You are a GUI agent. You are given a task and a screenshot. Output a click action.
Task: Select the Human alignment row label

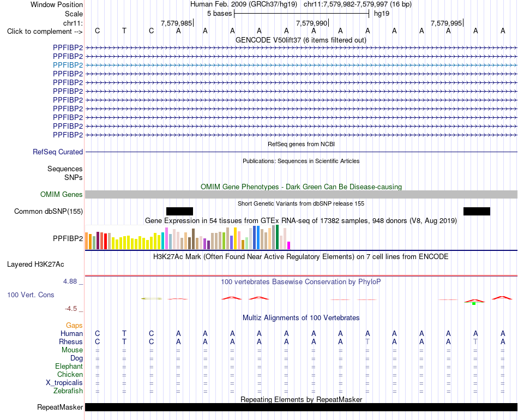click(71, 333)
